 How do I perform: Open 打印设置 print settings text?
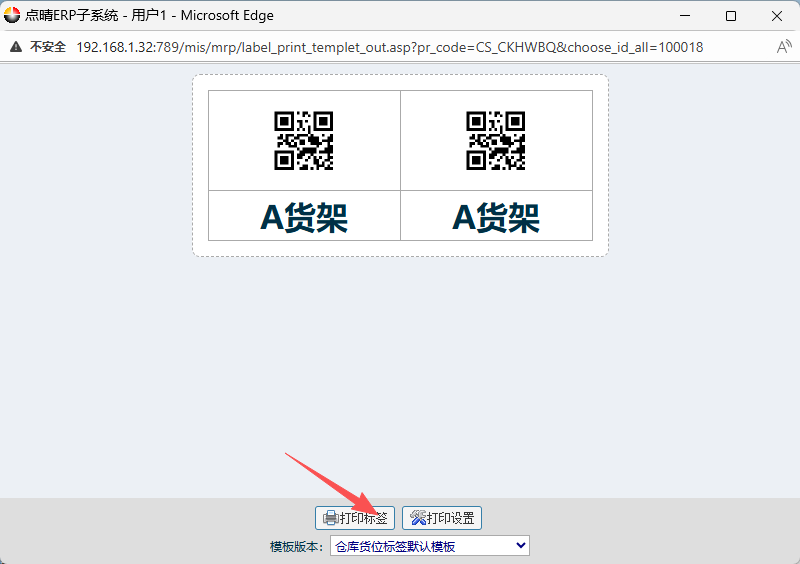[x=451, y=518]
